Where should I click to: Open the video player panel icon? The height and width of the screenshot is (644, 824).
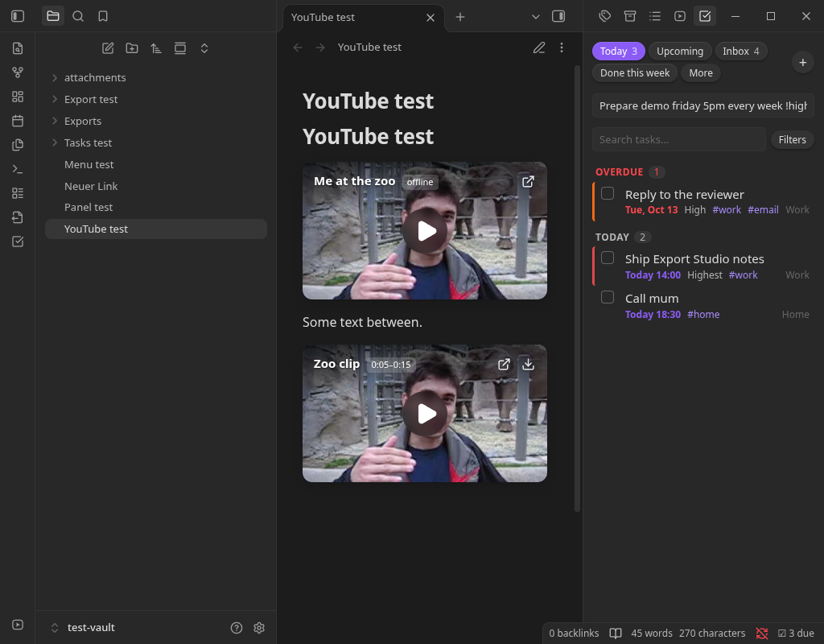pos(680,16)
